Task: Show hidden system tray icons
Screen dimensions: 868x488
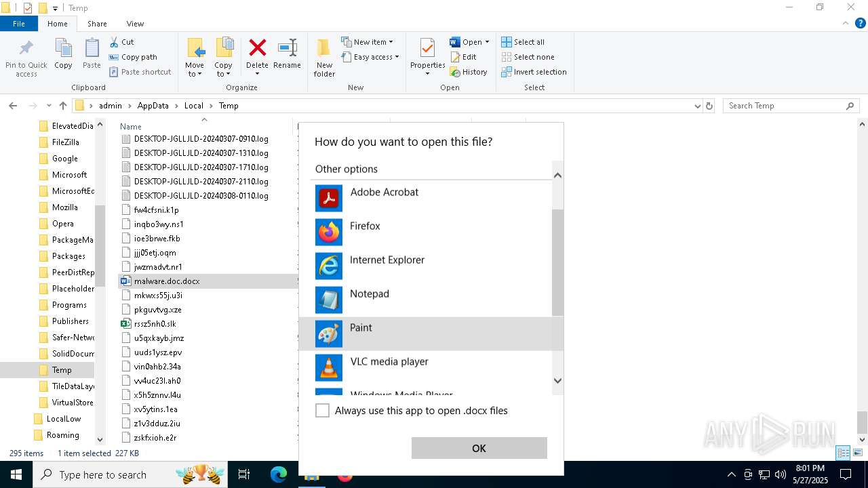Action: click(x=731, y=474)
